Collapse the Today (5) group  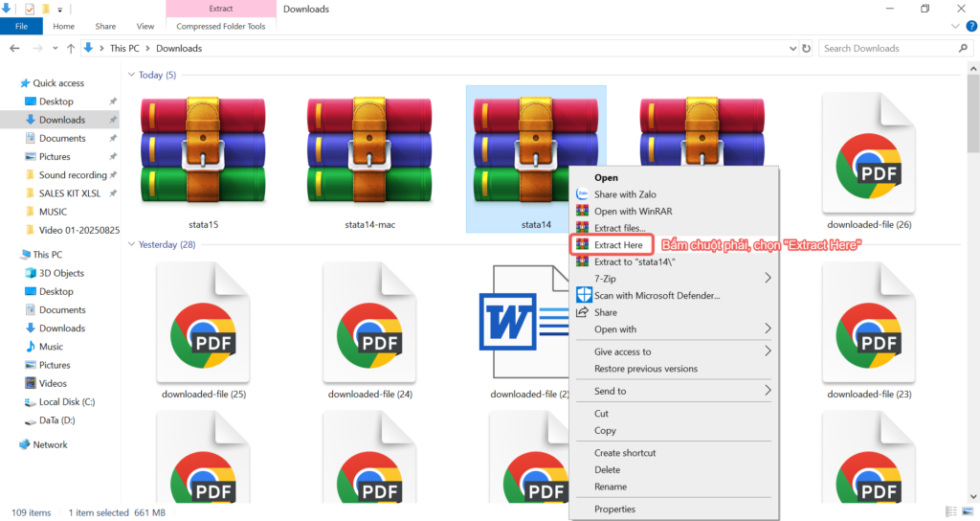tap(131, 75)
